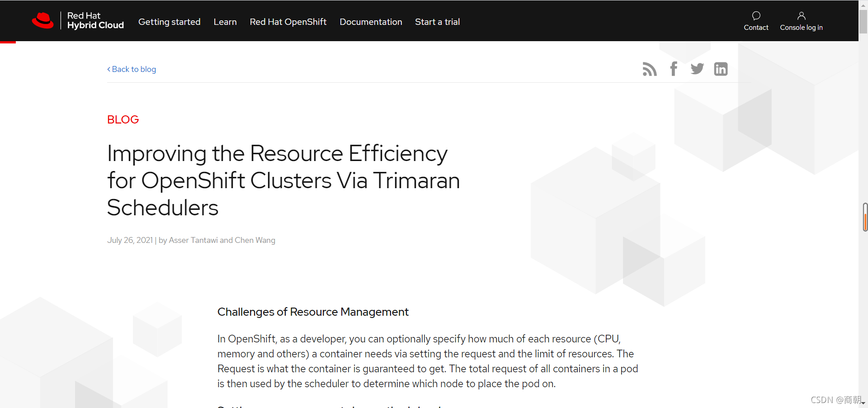Click the Red Hat fedora logo

[43, 21]
